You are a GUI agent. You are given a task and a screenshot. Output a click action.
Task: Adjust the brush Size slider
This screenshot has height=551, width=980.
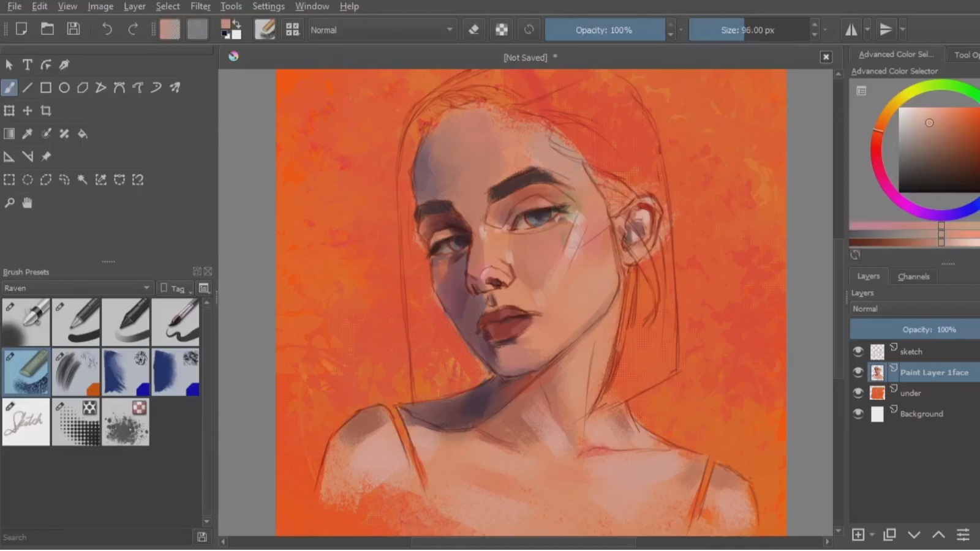pyautogui.click(x=748, y=30)
